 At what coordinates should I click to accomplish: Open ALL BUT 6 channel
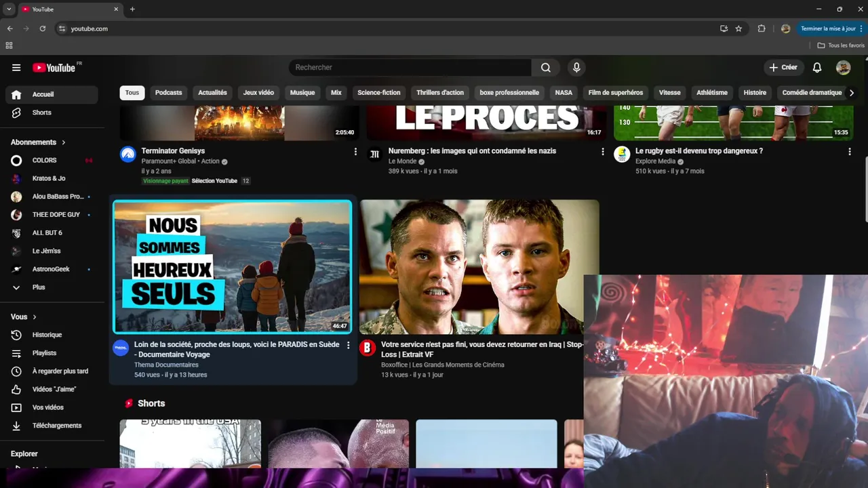click(x=52, y=232)
